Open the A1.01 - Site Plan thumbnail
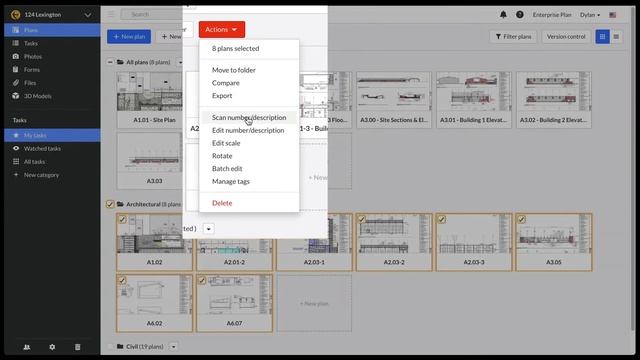This screenshot has width=640, height=360. 150,100
